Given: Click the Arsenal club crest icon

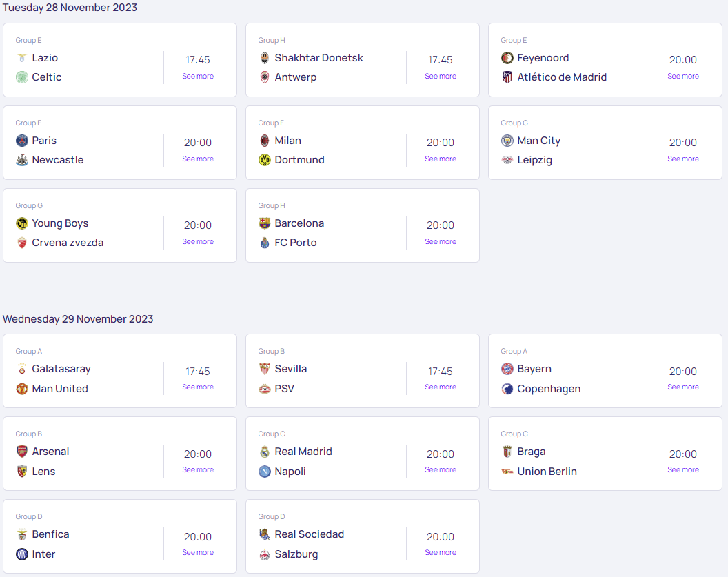Looking at the screenshot, I should coord(22,452).
